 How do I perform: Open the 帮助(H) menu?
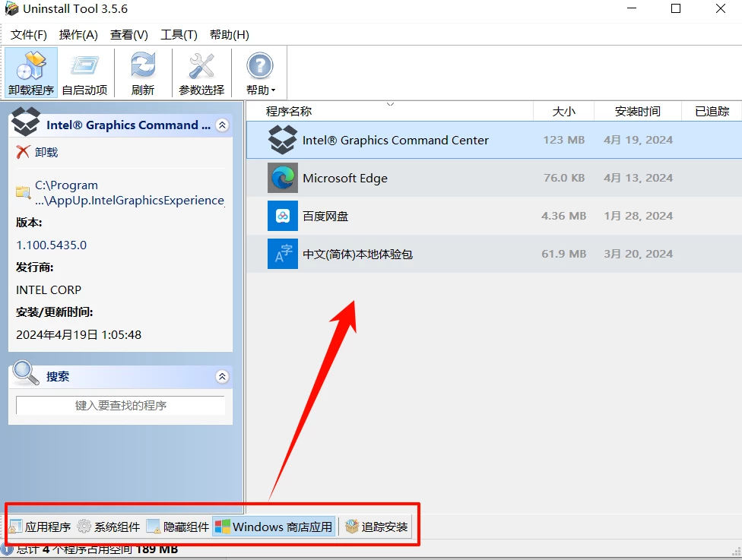pyautogui.click(x=230, y=34)
